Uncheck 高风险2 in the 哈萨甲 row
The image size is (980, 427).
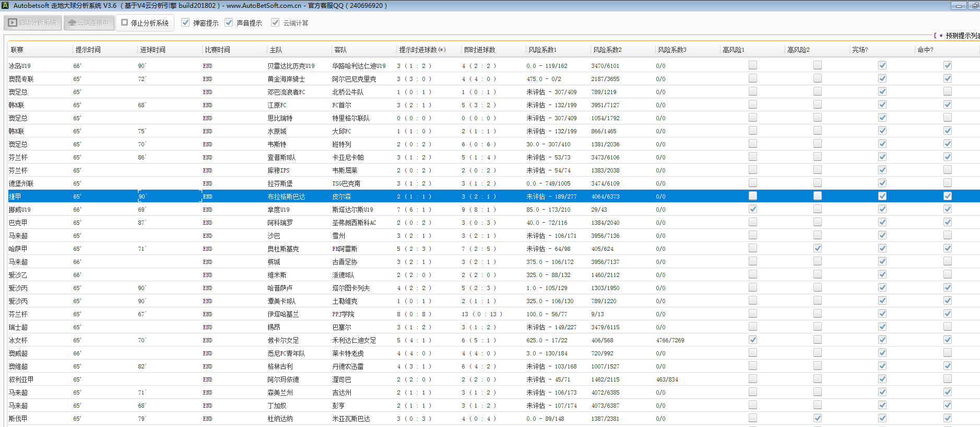pyautogui.click(x=817, y=248)
